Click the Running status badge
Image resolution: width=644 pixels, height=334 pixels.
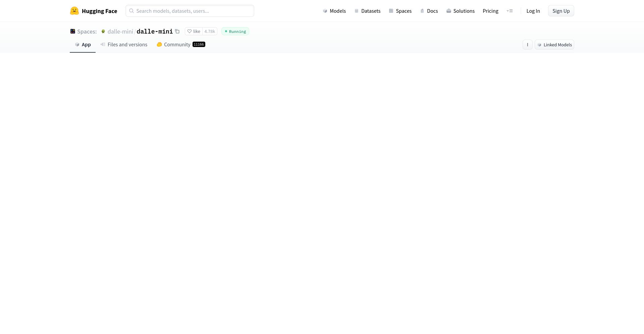235,31
